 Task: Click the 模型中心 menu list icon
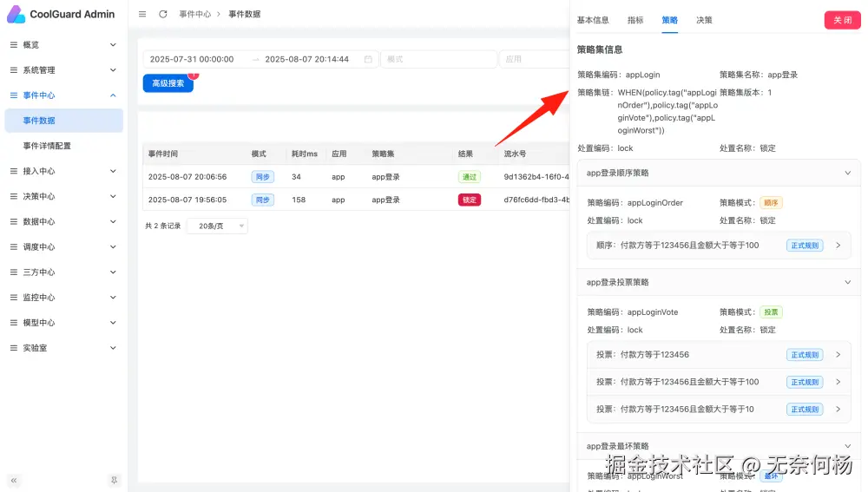[14, 323]
